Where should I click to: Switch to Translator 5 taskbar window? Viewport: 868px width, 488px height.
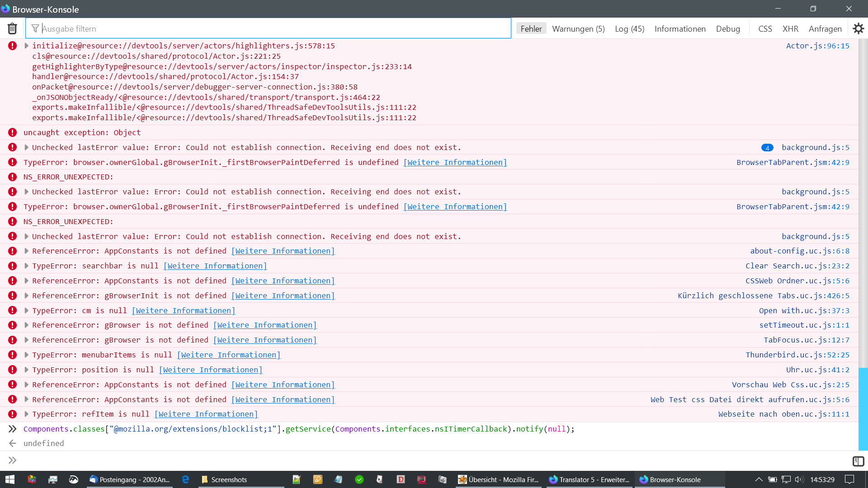pyautogui.click(x=589, y=479)
